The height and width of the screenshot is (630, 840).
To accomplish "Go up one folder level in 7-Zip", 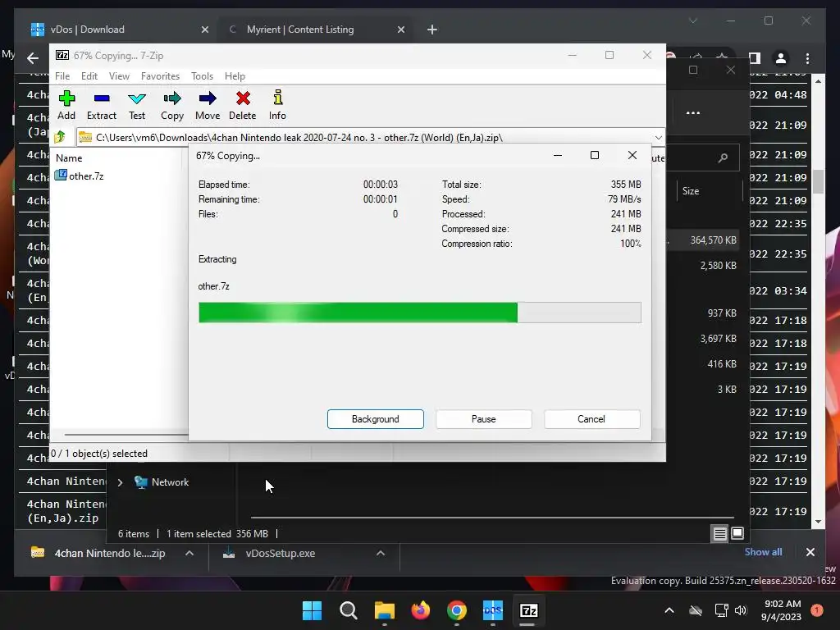I will pos(59,137).
